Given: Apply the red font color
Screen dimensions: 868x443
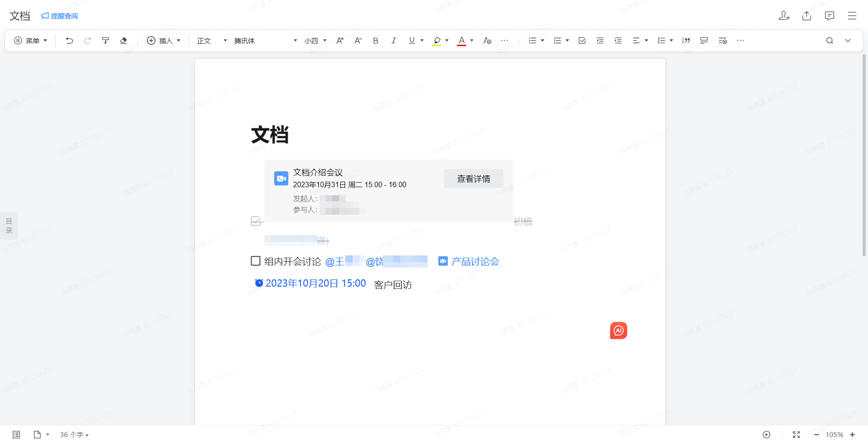Looking at the screenshot, I should [462, 41].
